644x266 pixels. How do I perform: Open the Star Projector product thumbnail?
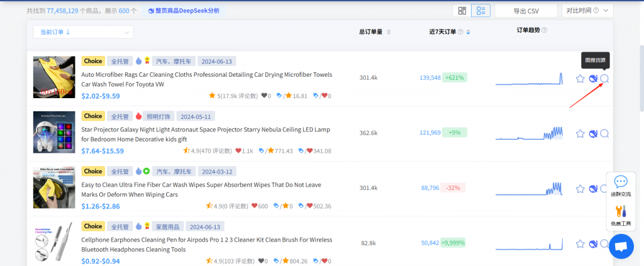[x=54, y=133]
